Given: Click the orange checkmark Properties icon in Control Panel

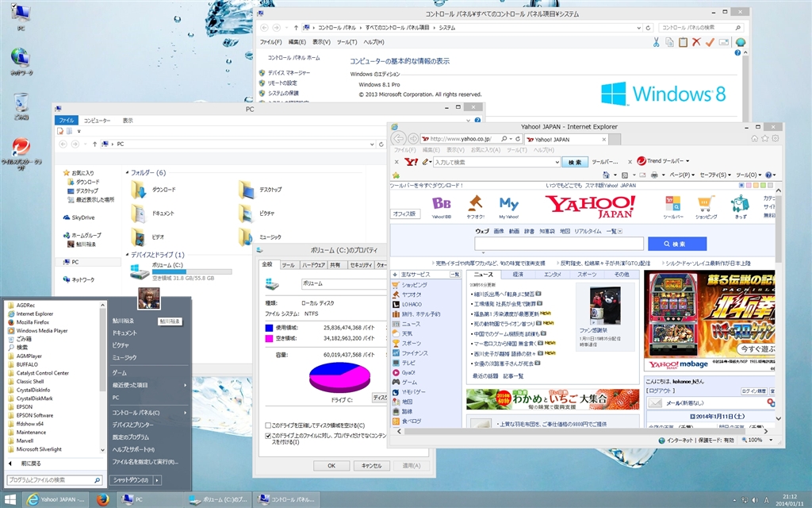Looking at the screenshot, I should tap(710, 42).
